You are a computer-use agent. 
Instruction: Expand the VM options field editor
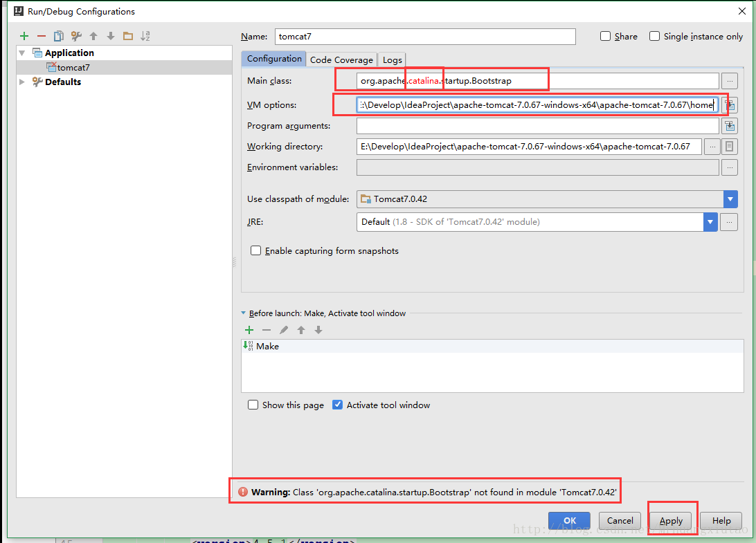coord(730,105)
